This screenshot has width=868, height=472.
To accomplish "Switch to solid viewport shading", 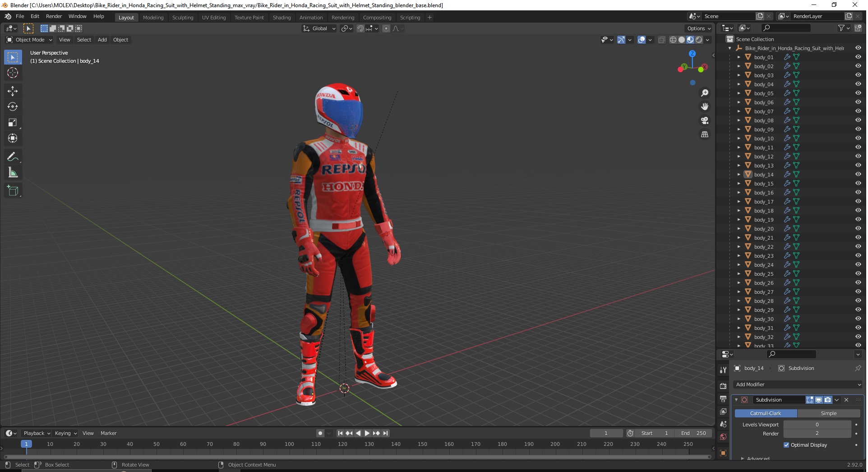I will tap(682, 40).
